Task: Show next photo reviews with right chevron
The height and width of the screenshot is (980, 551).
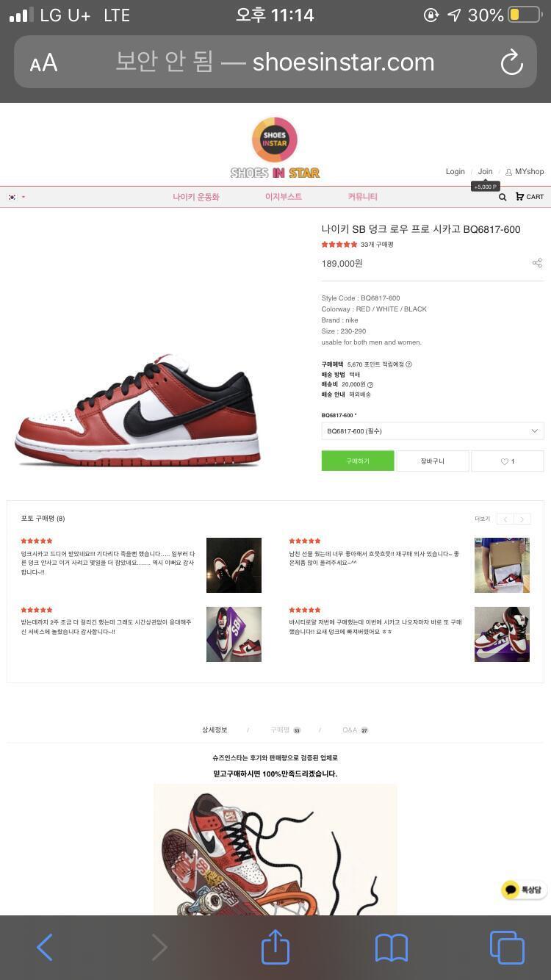Action: click(x=522, y=519)
